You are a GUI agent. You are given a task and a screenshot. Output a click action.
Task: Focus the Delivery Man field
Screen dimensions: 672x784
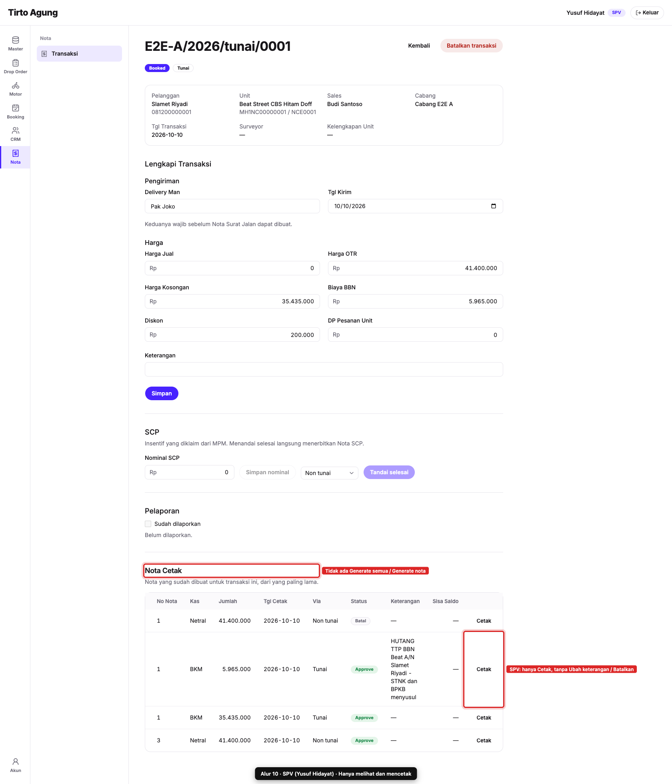coord(232,206)
